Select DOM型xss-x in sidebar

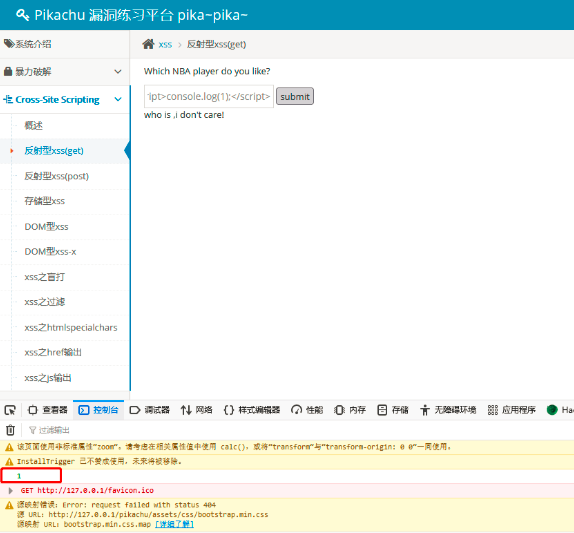click(50, 252)
